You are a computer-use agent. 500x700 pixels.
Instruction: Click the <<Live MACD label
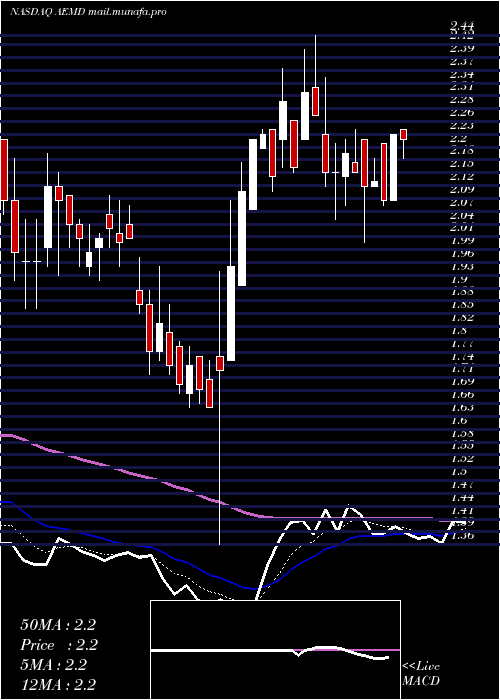pos(421,674)
